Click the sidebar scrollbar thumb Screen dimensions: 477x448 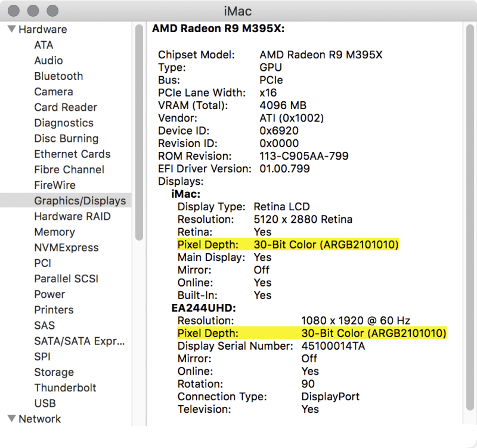[139, 132]
